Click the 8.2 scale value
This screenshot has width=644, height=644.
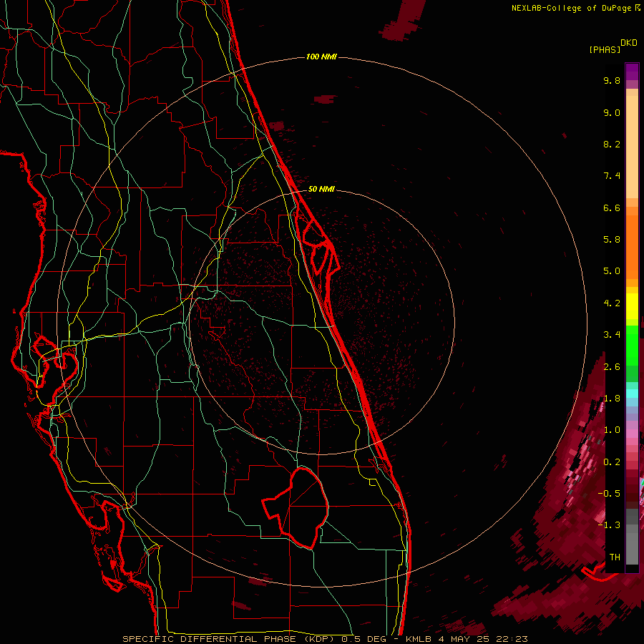[612, 144]
